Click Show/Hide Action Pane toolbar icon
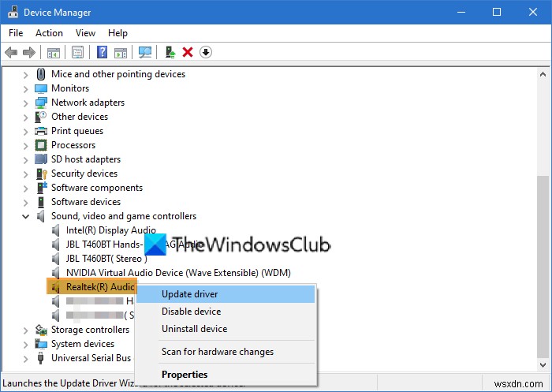 121,53
